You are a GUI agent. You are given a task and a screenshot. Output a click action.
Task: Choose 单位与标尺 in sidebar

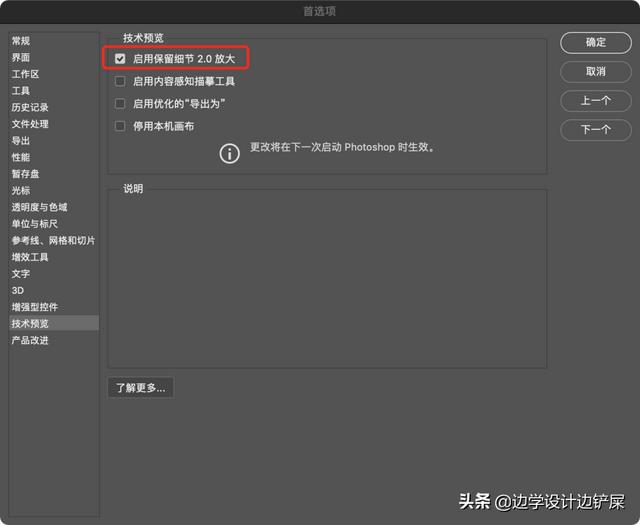[x=54, y=224]
